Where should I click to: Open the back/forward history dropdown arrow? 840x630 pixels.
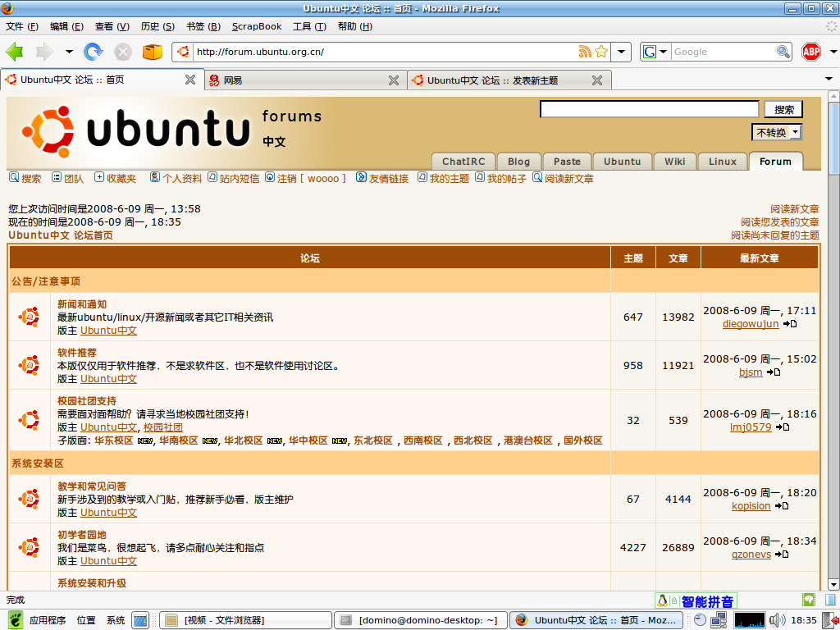point(69,52)
